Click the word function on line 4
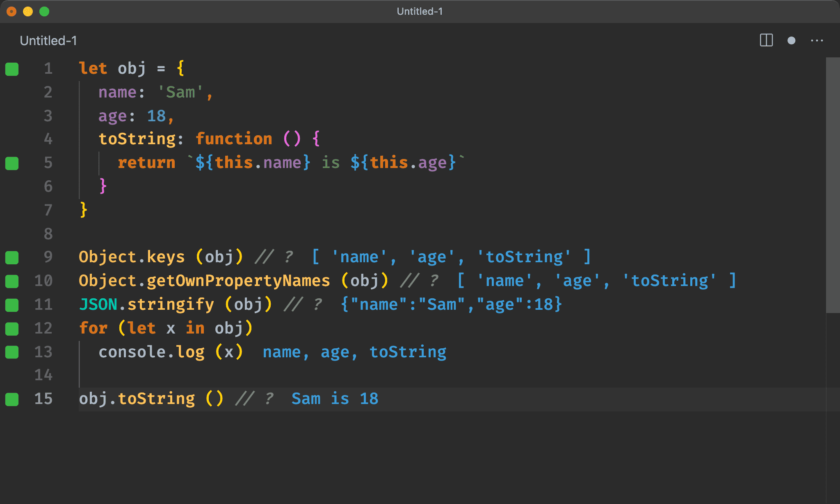Image resolution: width=840 pixels, height=504 pixels. coord(233,139)
